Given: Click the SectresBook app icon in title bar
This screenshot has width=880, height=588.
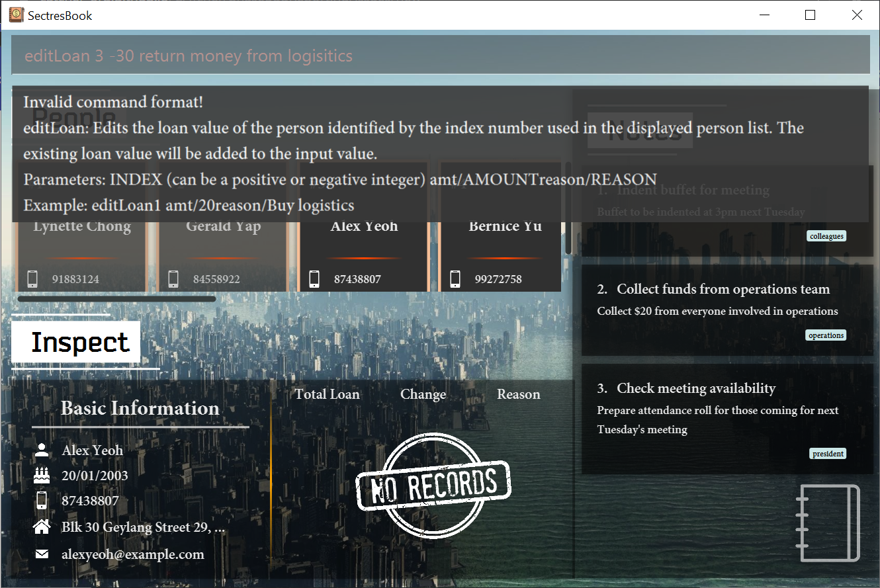Looking at the screenshot, I should pyautogui.click(x=17, y=15).
